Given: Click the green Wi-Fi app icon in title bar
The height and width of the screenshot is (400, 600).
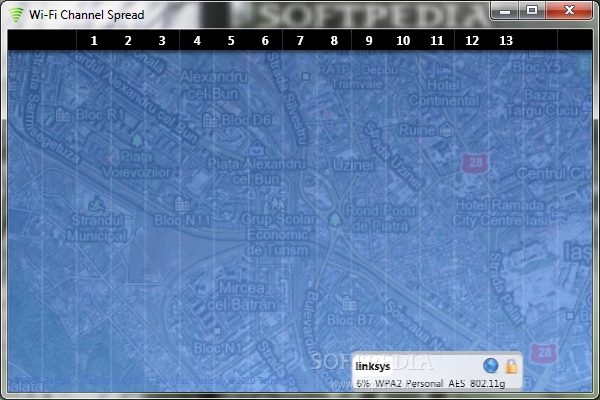Looking at the screenshot, I should (x=16, y=15).
